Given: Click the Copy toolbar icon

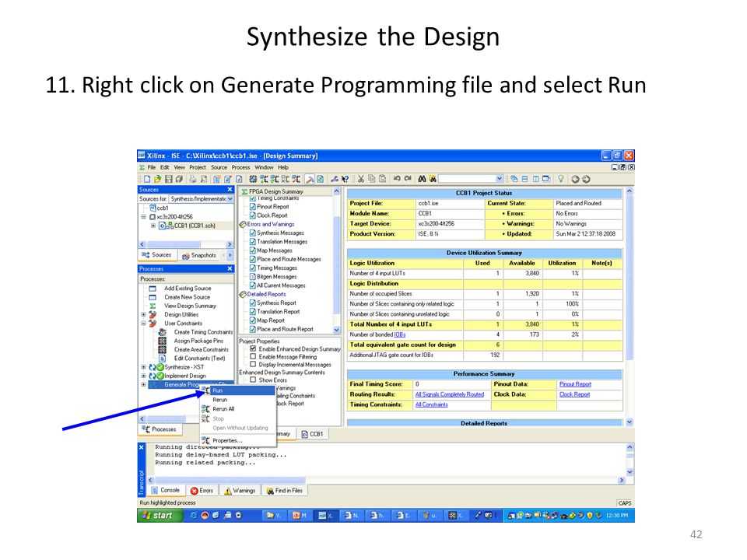Looking at the screenshot, I should [x=372, y=179].
